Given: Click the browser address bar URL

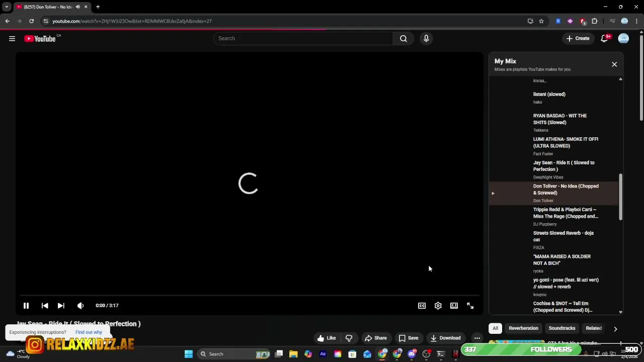Looking at the screenshot, I should [x=132, y=21].
